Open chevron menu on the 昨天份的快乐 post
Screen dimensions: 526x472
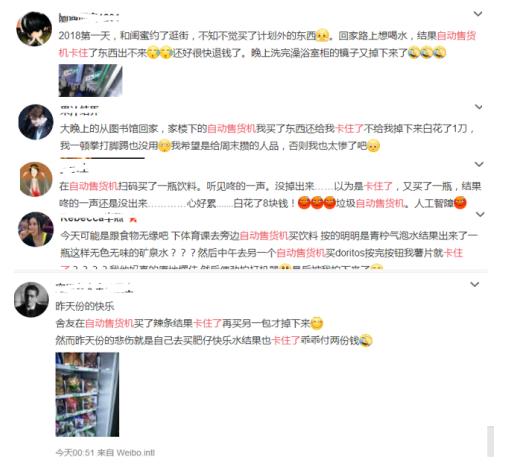[x=475, y=284]
